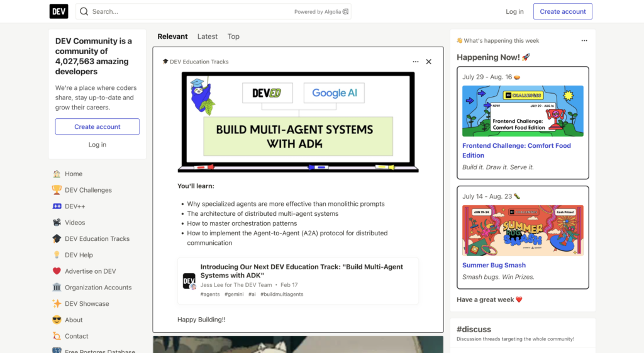
Task: Click the #agents tag
Action: pos(210,294)
